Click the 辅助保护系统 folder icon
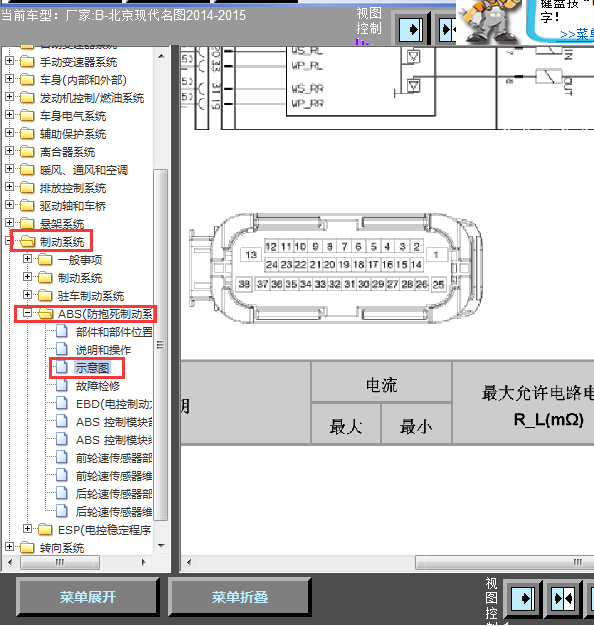Viewport: 594px width, 626px height. 27,133
